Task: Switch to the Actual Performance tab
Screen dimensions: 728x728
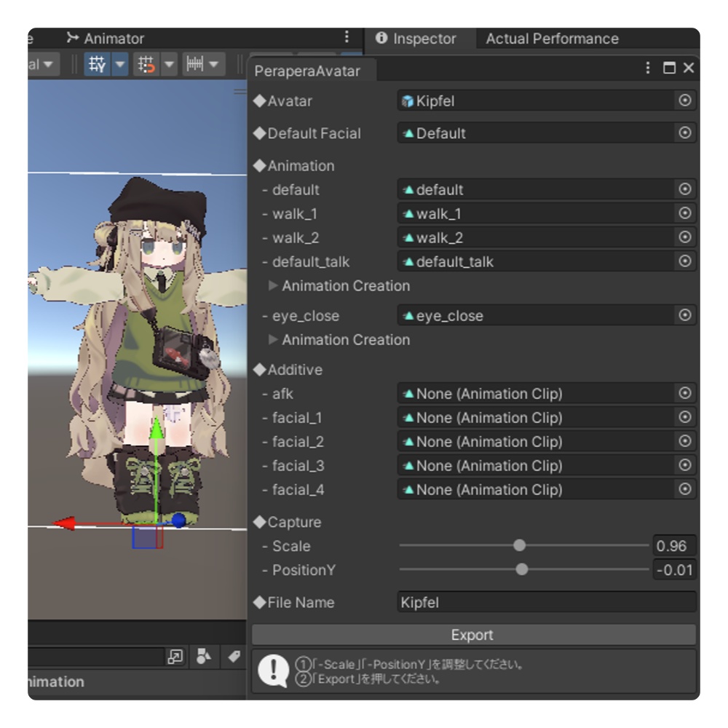Action: 552,39
